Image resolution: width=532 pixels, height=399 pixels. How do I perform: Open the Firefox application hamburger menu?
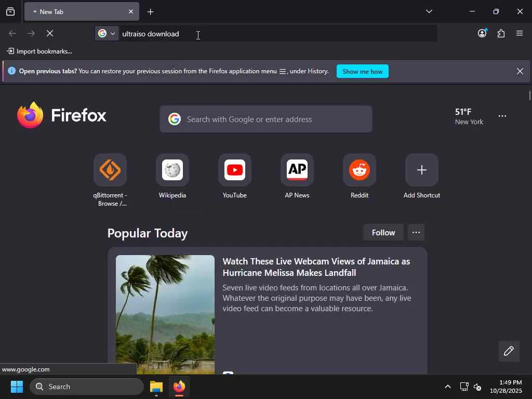tap(520, 33)
